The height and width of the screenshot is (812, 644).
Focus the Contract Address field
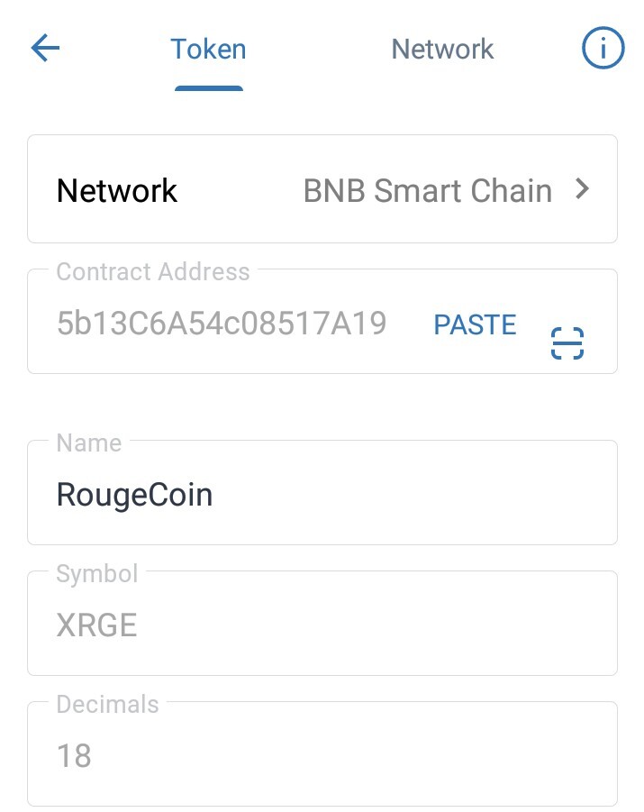[322, 321]
